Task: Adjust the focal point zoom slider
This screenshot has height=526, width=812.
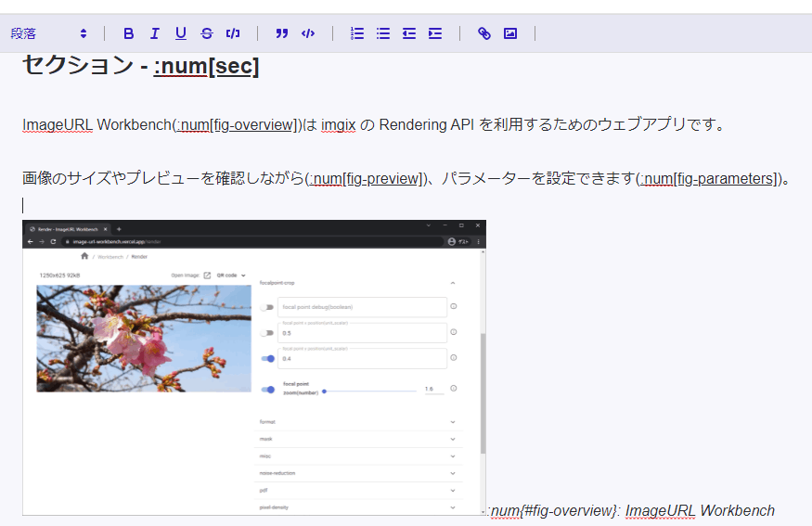Action: (x=369, y=391)
